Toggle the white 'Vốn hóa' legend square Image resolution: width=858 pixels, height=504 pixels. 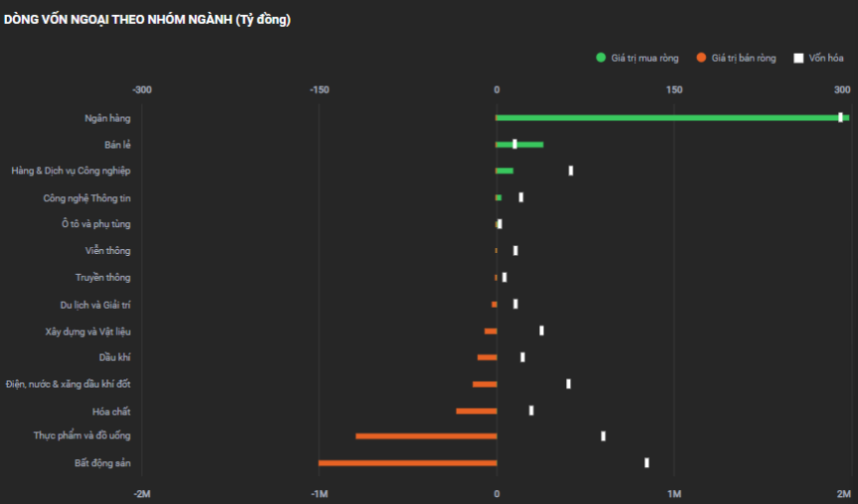[798, 58]
